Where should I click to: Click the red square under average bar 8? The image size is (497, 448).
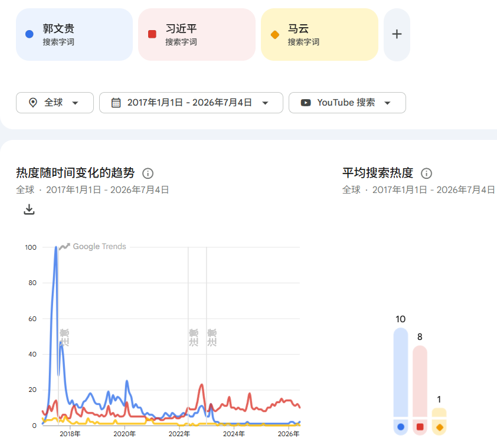[420, 427]
